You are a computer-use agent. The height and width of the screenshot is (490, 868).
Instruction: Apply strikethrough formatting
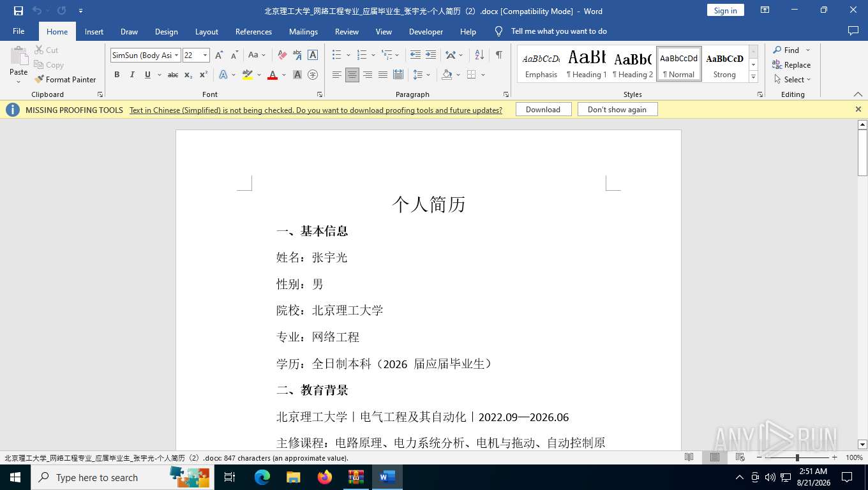[173, 75]
